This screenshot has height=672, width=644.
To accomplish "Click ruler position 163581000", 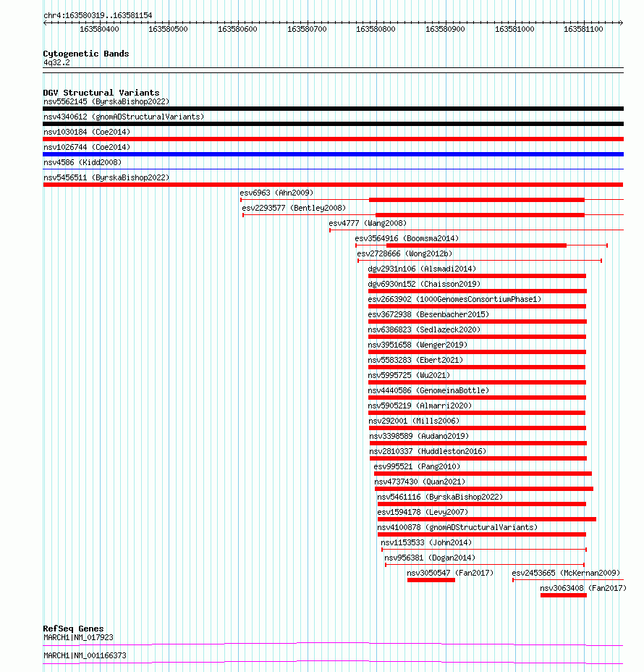I will (514, 29).
